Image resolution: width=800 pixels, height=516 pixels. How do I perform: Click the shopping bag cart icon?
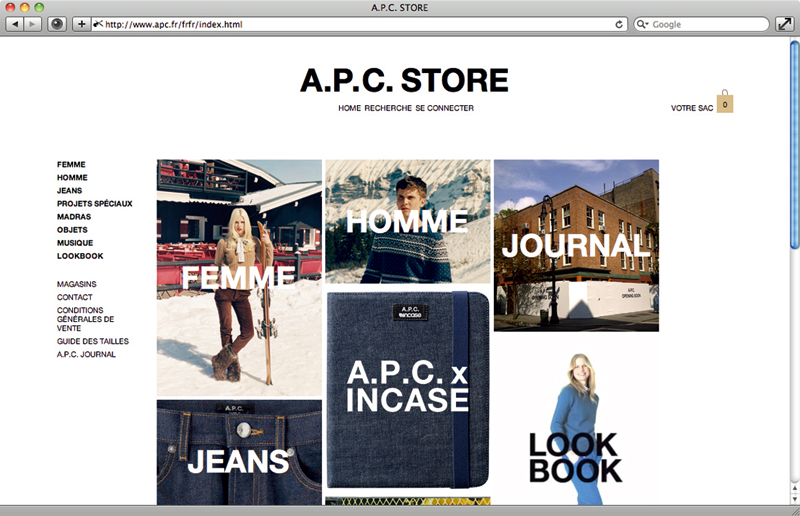point(725,102)
